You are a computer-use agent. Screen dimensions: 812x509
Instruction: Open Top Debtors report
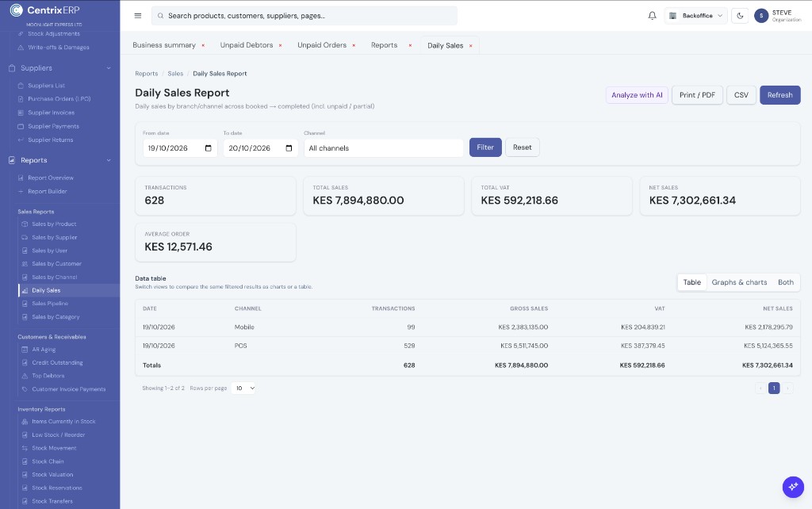pos(48,376)
